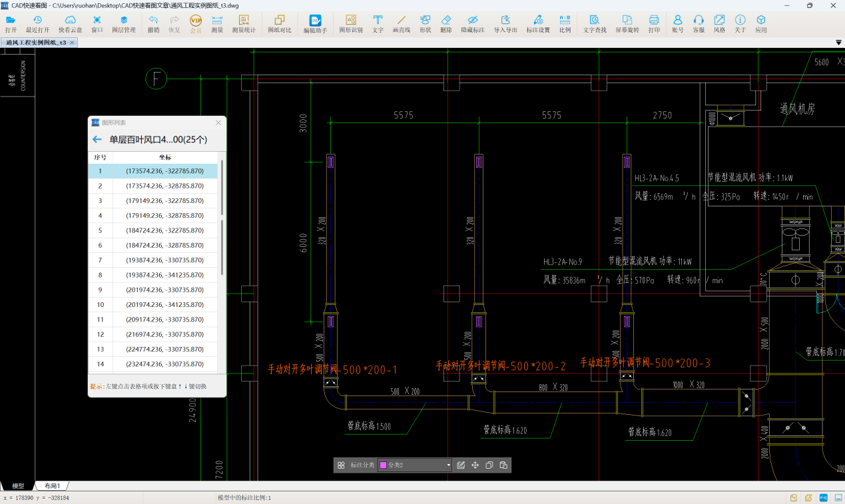Switch to the 布局1 layout tab

(52, 486)
